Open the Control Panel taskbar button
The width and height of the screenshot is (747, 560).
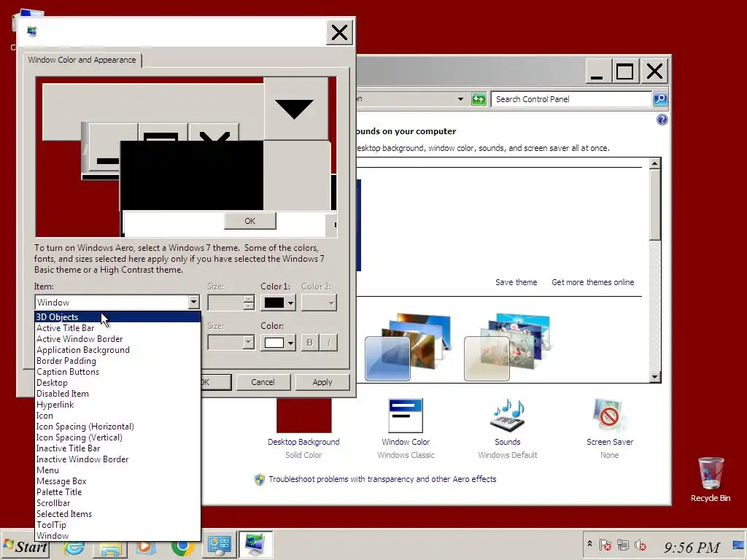pyautogui.click(x=219, y=545)
